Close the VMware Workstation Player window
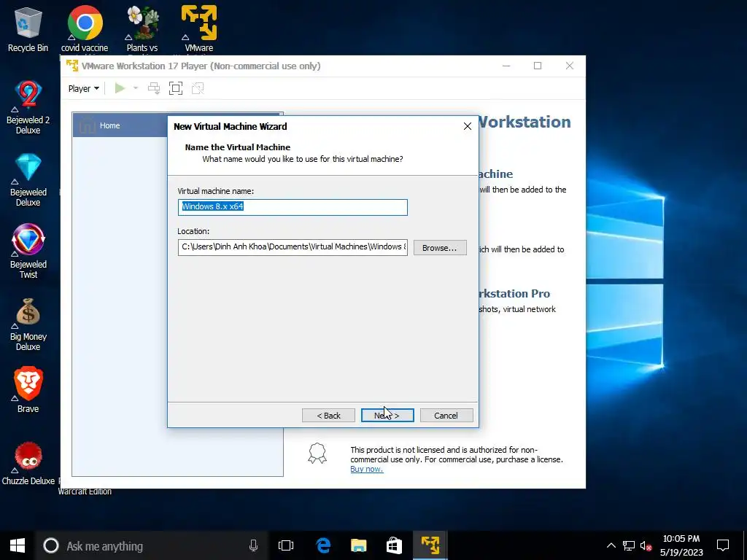The image size is (747, 560). click(x=569, y=66)
